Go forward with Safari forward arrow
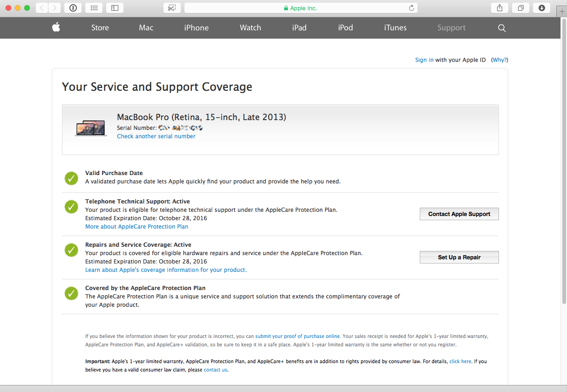 pos(55,8)
